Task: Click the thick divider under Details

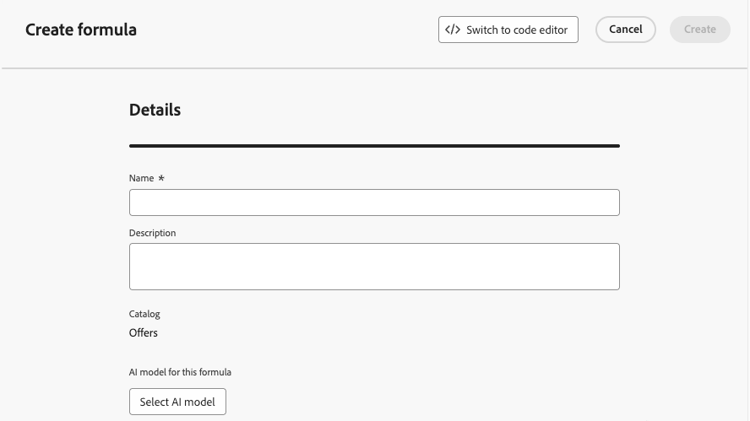Action: [374, 146]
